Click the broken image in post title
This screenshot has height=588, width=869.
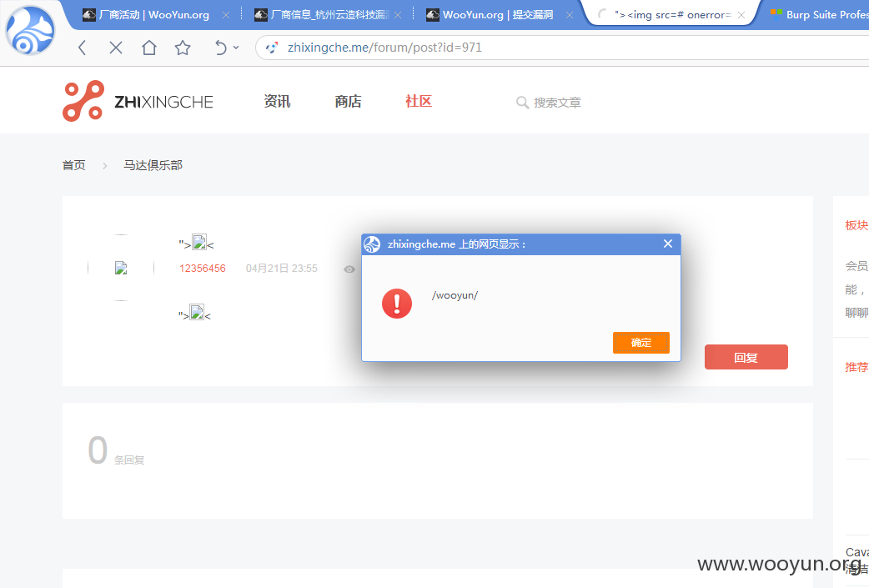(199, 242)
